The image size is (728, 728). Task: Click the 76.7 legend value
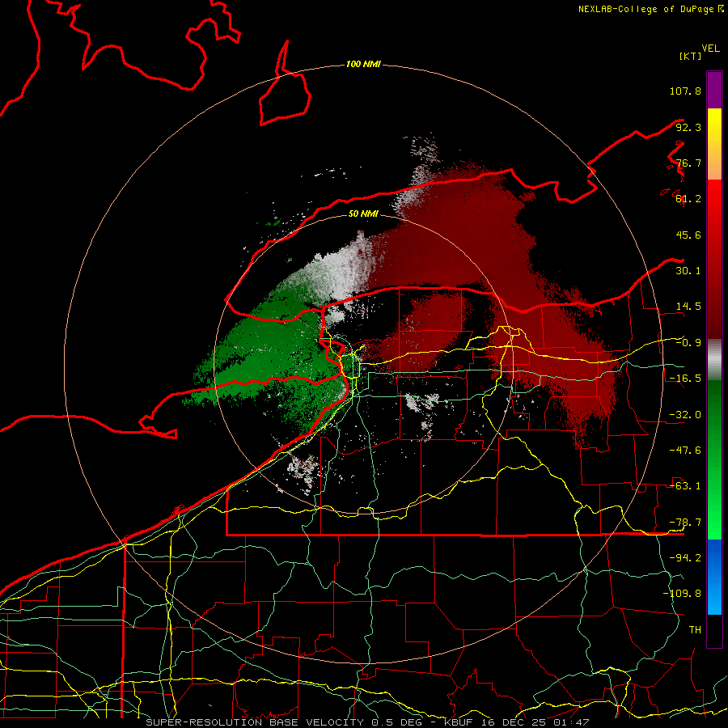[688, 163]
